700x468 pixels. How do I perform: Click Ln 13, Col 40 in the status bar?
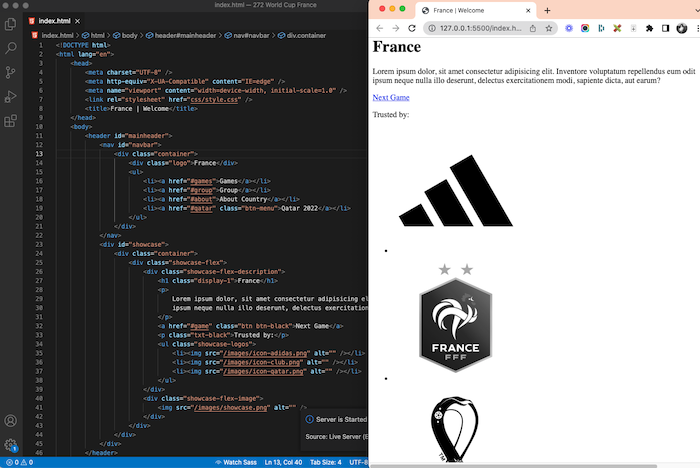[x=283, y=462]
